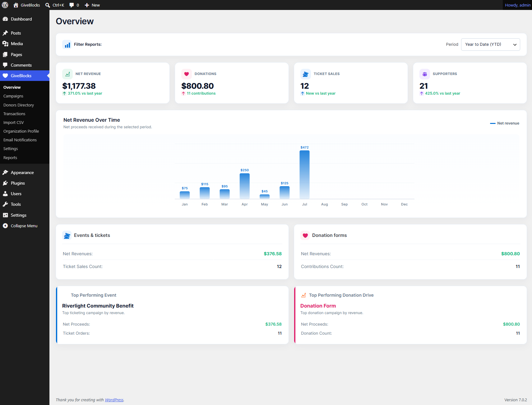
Task: Click the Net Revenue chart icon
Action: click(x=67, y=74)
